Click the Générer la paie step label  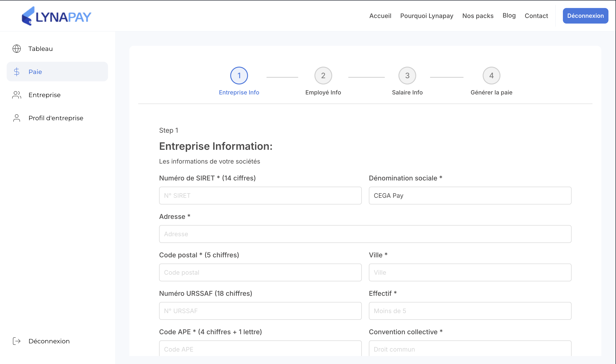(x=491, y=92)
